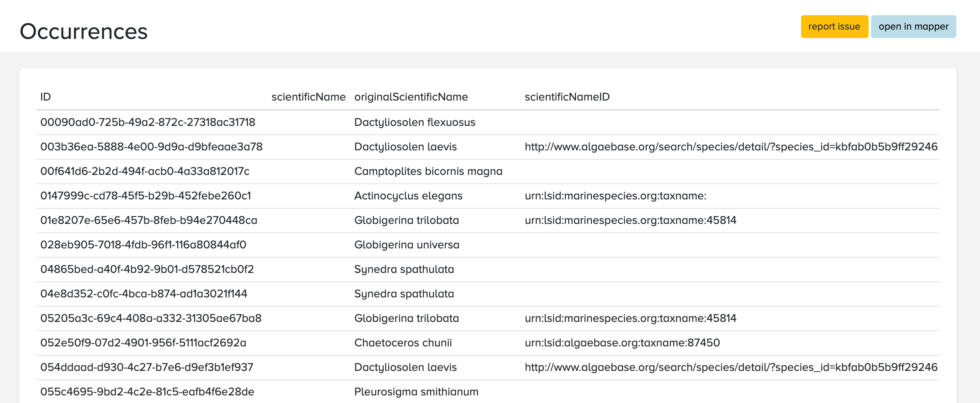Select Synedra spathulata in the 04865bed row
Image resolution: width=980 pixels, height=403 pixels.
point(404,269)
